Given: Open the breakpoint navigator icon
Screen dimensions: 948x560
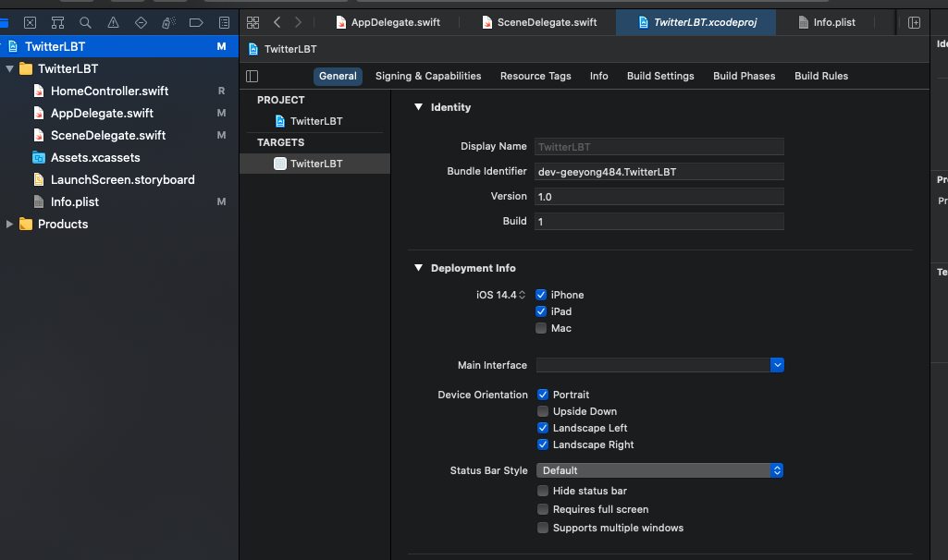Looking at the screenshot, I should tap(196, 23).
